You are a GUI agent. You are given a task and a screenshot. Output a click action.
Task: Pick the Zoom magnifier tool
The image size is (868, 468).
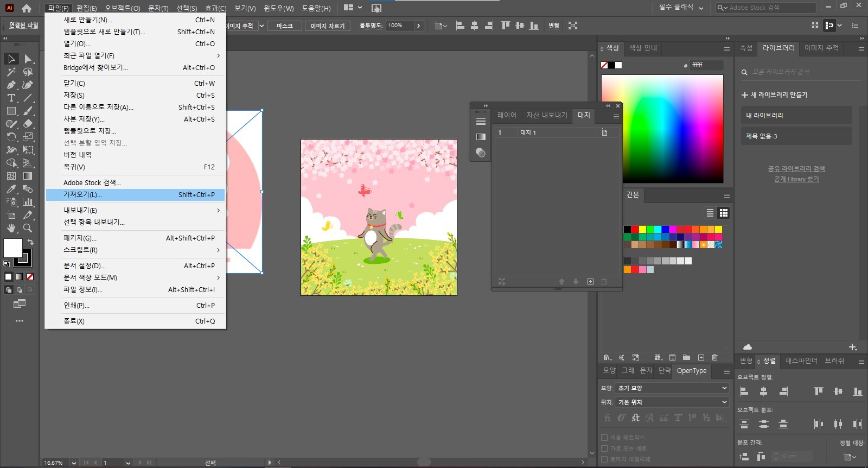coord(28,229)
